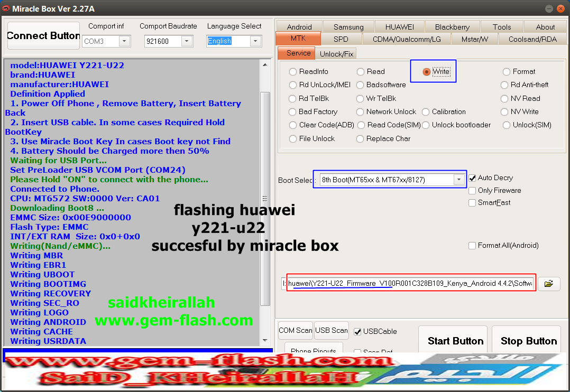Click the USB Scan button

[331, 330]
